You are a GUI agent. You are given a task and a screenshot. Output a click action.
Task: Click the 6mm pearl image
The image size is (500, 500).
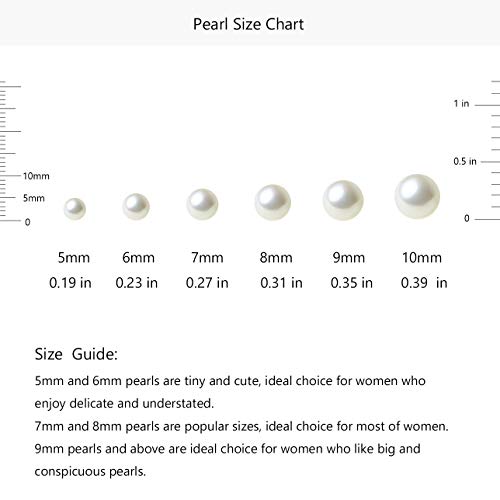[x=136, y=207]
